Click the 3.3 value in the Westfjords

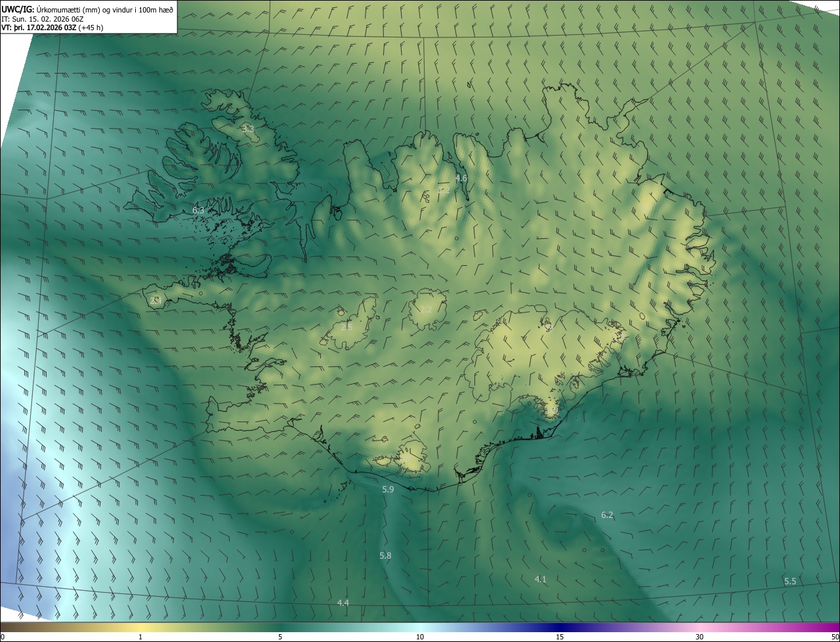click(248, 129)
